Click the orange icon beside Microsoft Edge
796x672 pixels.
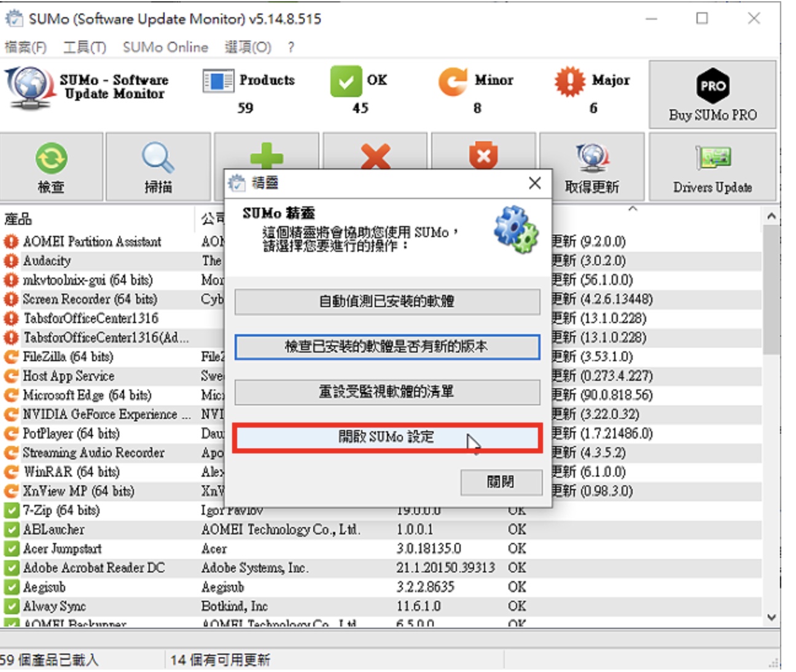pyautogui.click(x=11, y=395)
